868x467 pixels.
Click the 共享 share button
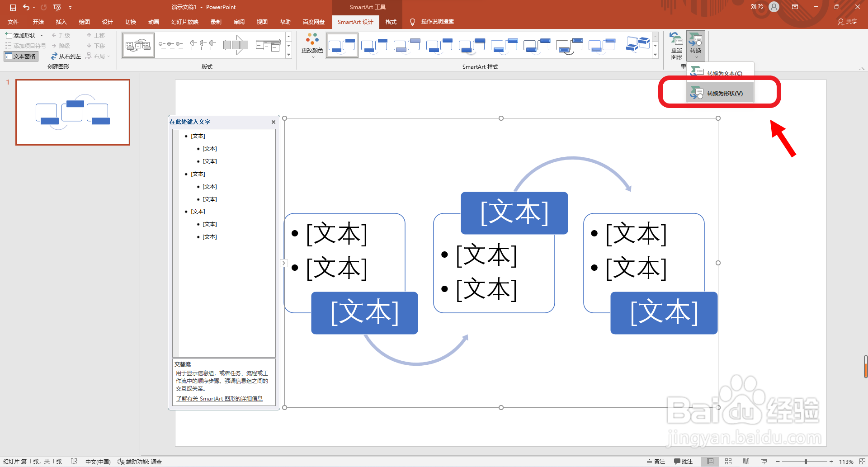848,22
